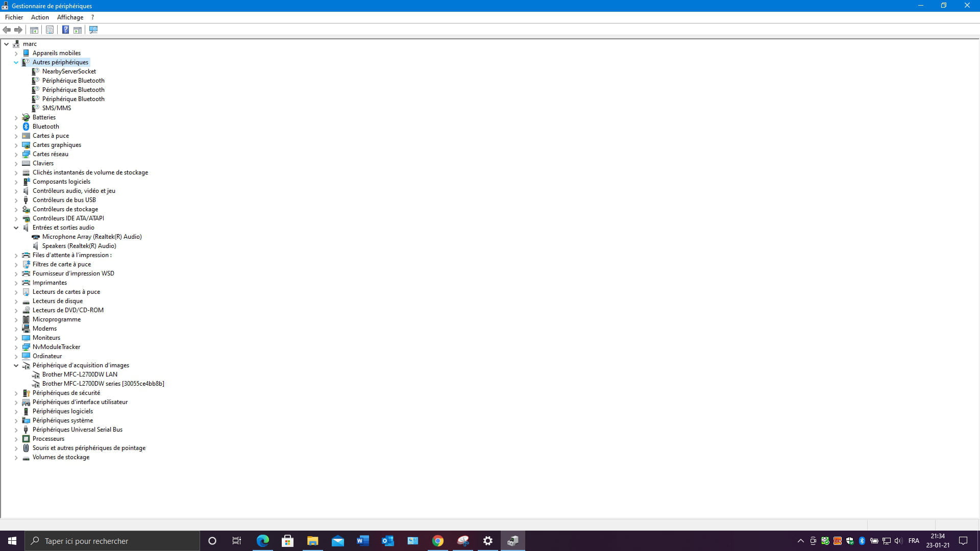Select the Microprogramme entry

tap(57, 319)
